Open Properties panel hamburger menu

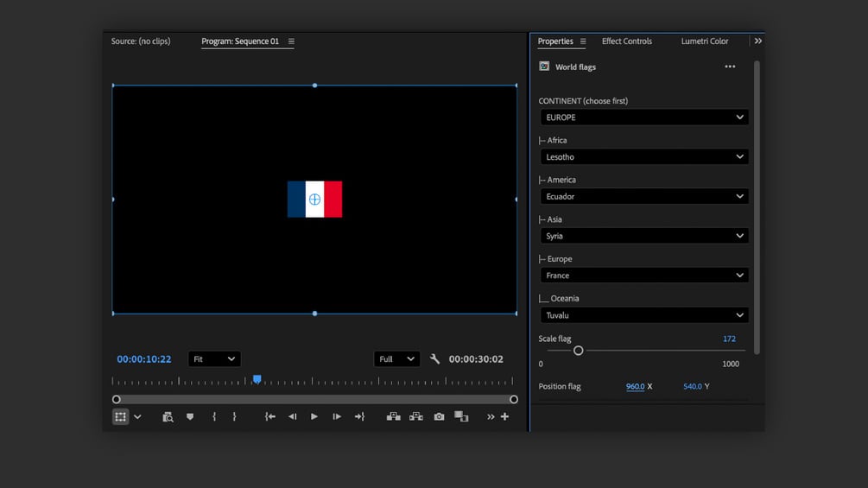583,41
